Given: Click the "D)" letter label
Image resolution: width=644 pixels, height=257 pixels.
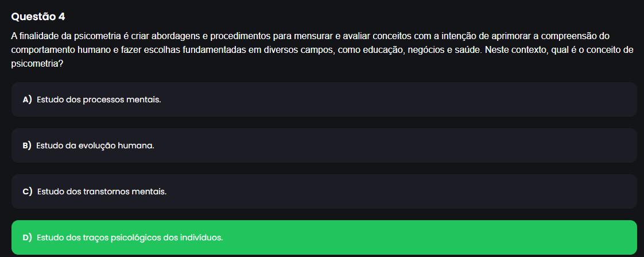Looking at the screenshot, I should tap(28, 237).
